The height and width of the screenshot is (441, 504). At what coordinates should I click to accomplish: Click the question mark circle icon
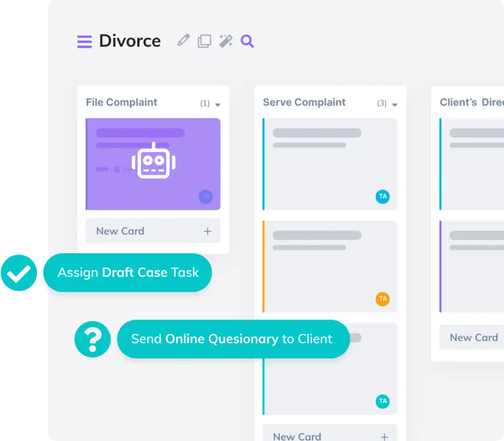[x=93, y=339]
